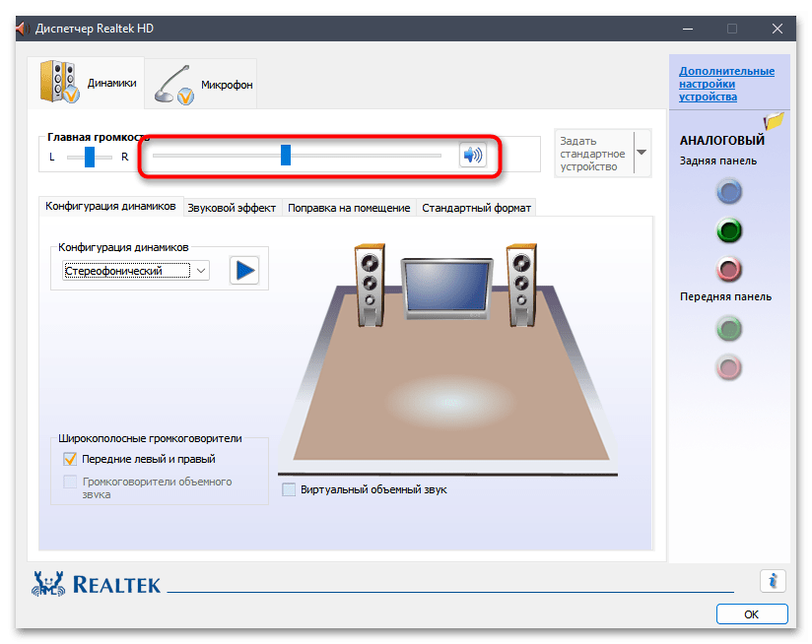The height and width of the screenshot is (644, 812).
Task: Open the Конфигурация динамиков tab
Action: click(x=110, y=206)
